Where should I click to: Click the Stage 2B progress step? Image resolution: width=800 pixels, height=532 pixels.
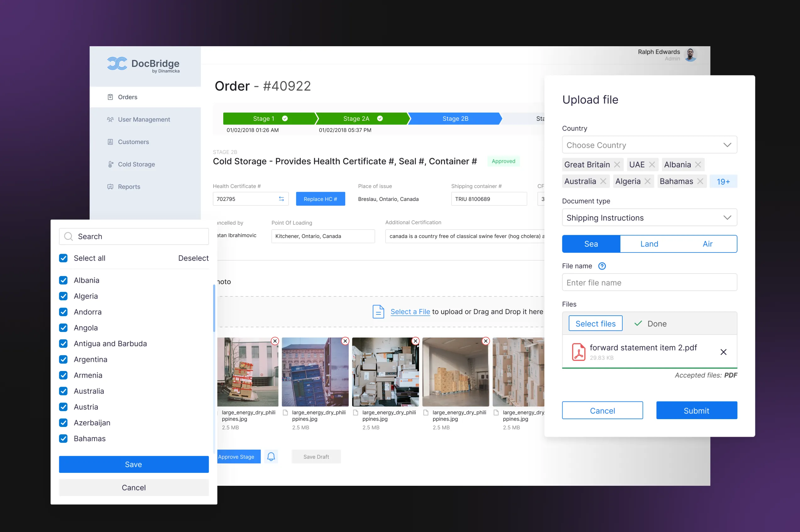coord(455,119)
